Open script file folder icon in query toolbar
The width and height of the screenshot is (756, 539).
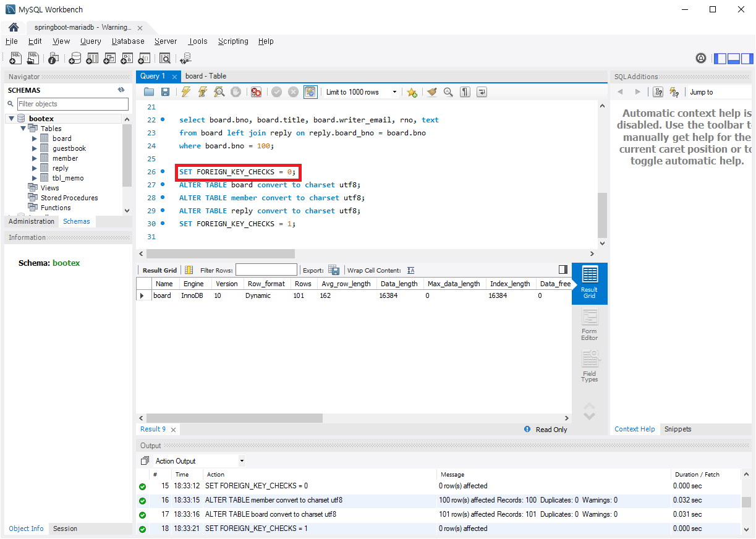point(149,92)
